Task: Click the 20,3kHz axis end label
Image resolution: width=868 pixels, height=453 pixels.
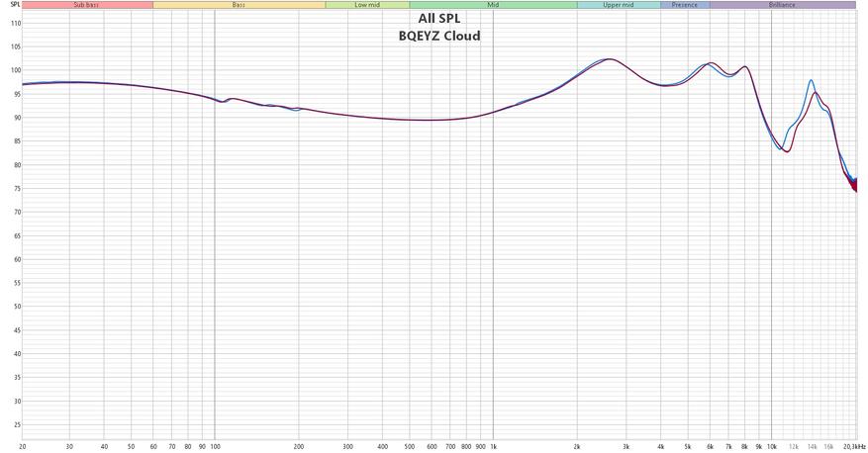Action: pyautogui.click(x=854, y=446)
